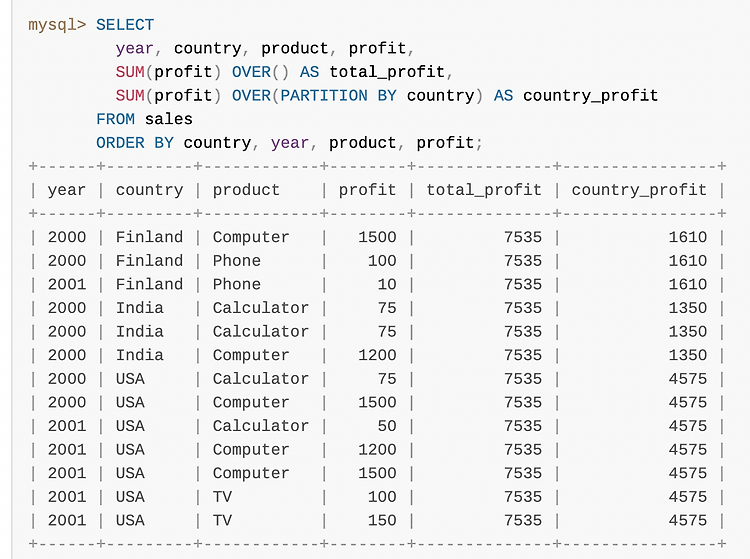Click the sales table name
750x559 pixels.
coord(168,119)
